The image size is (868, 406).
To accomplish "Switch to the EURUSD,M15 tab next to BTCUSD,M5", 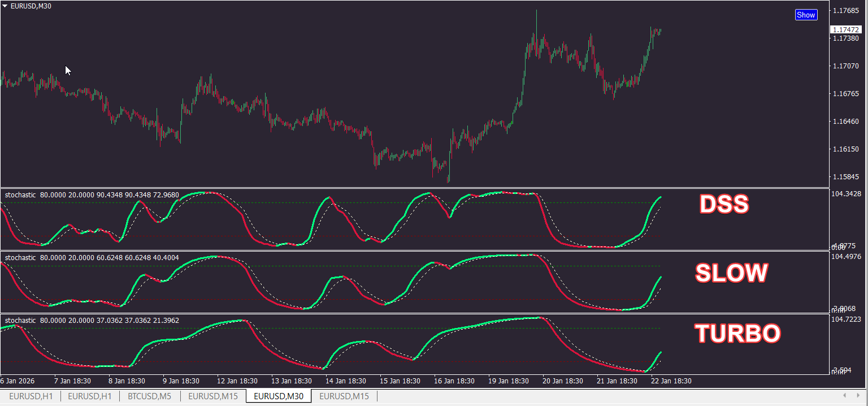I will coord(213,396).
